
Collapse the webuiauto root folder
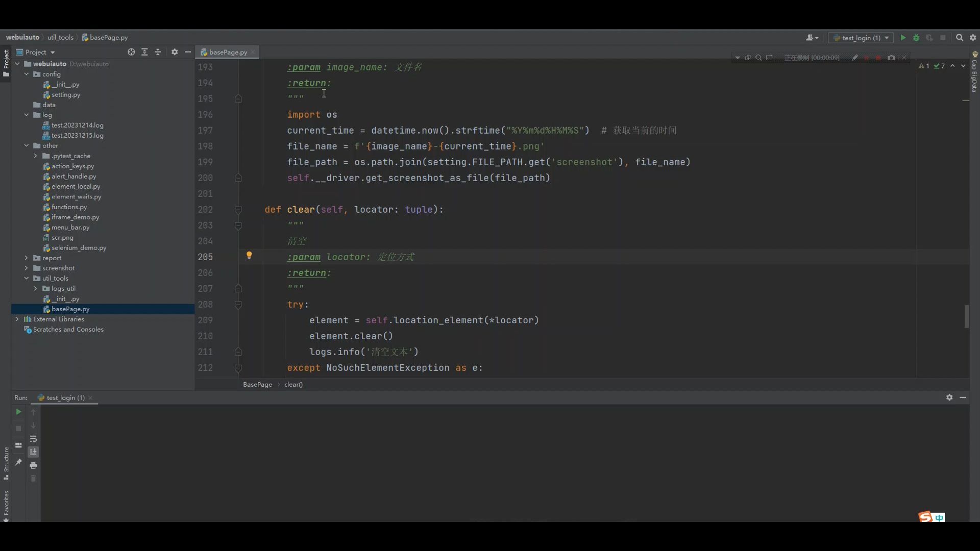coord(17,64)
